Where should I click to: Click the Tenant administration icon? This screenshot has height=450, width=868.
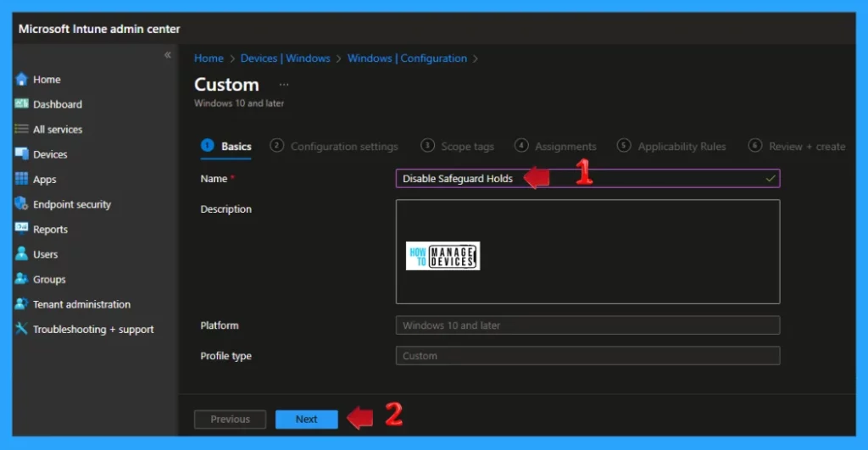point(21,304)
